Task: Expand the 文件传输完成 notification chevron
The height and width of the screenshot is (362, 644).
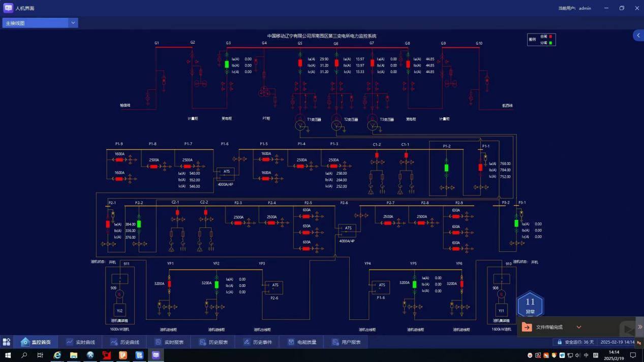Action: coord(578,327)
